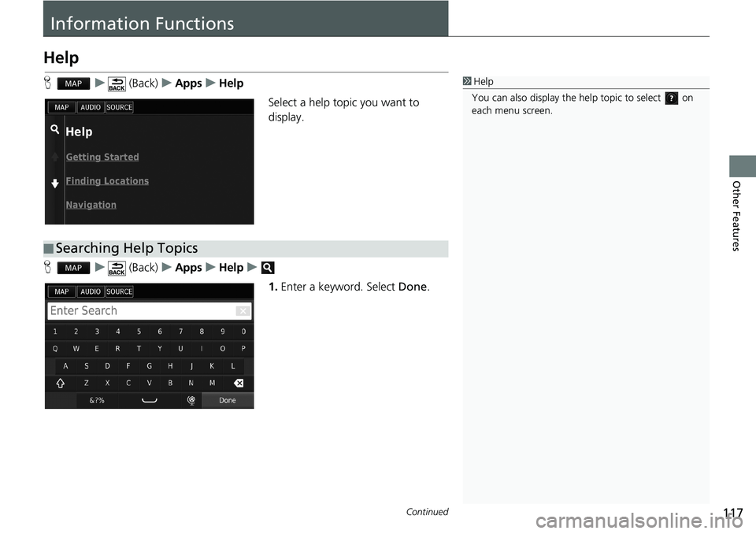Tap the &?% symbols key
This screenshot has height=534, width=756.
coord(97,400)
